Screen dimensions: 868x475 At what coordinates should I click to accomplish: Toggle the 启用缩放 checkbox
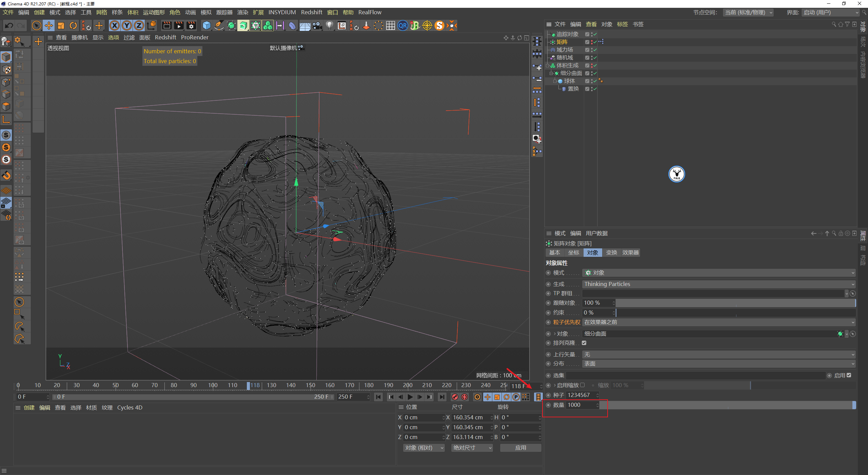[x=583, y=385]
